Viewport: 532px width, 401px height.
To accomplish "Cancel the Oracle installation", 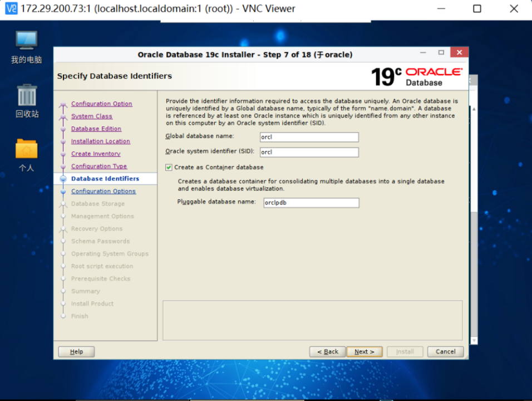I will pyautogui.click(x=445, y=351).
